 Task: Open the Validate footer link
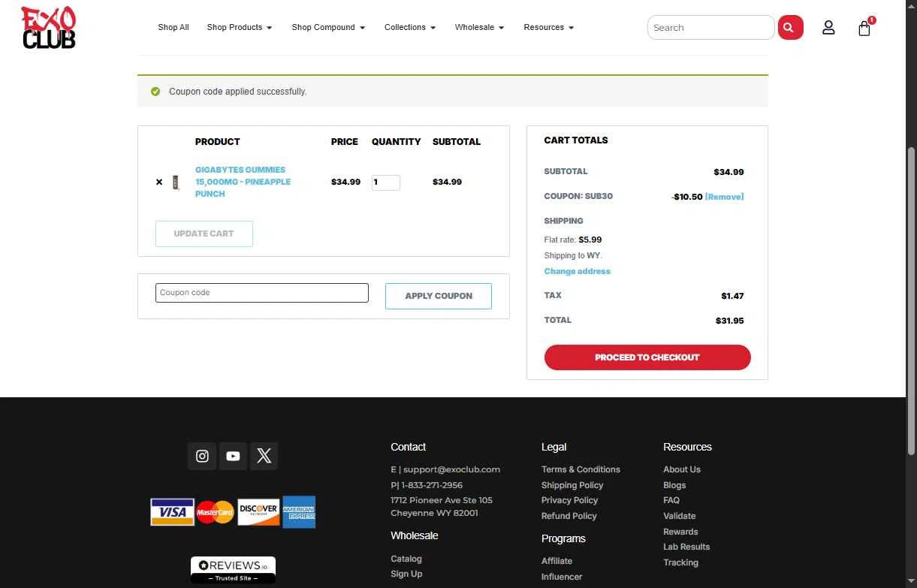click(x=680, y=516)
